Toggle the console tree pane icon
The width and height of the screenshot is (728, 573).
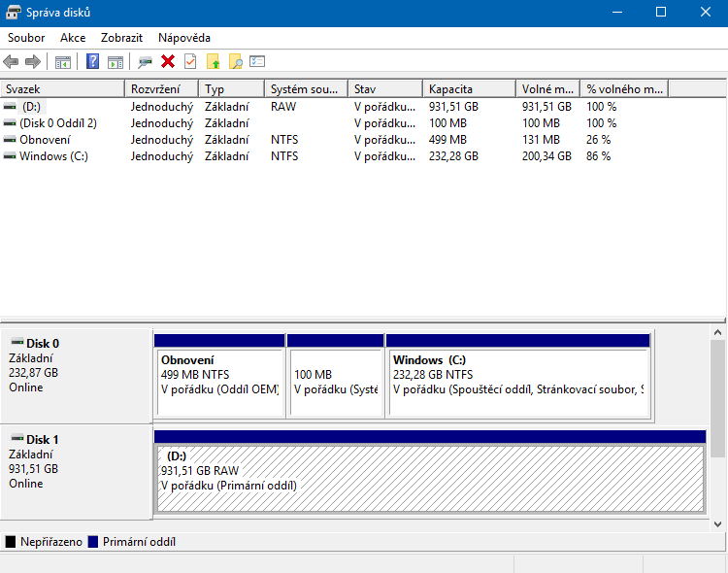coord(63,62)
